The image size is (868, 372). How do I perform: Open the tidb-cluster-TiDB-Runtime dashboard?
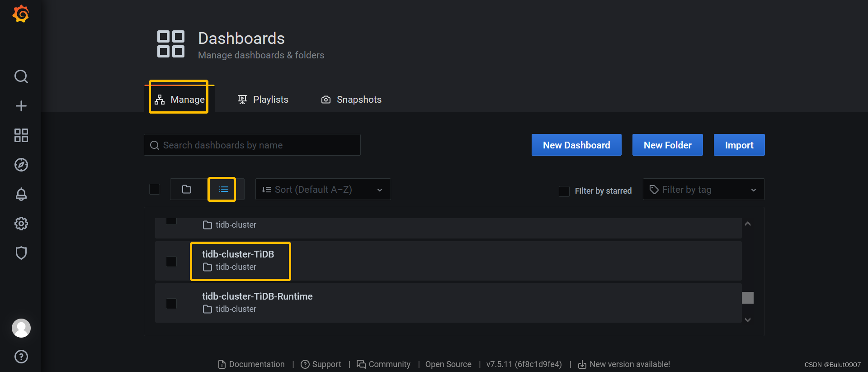(x=257, y=296)
